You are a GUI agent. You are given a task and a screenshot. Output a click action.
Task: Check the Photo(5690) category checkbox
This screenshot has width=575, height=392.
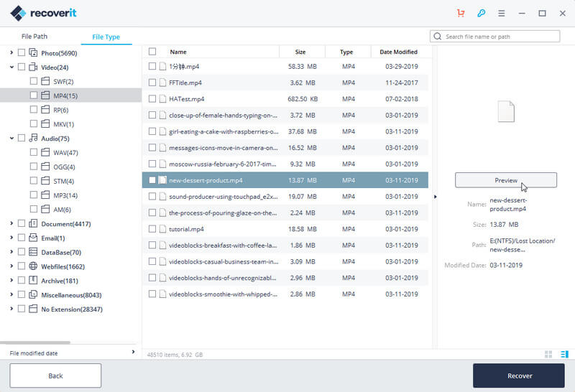click(x=22, y=52)
